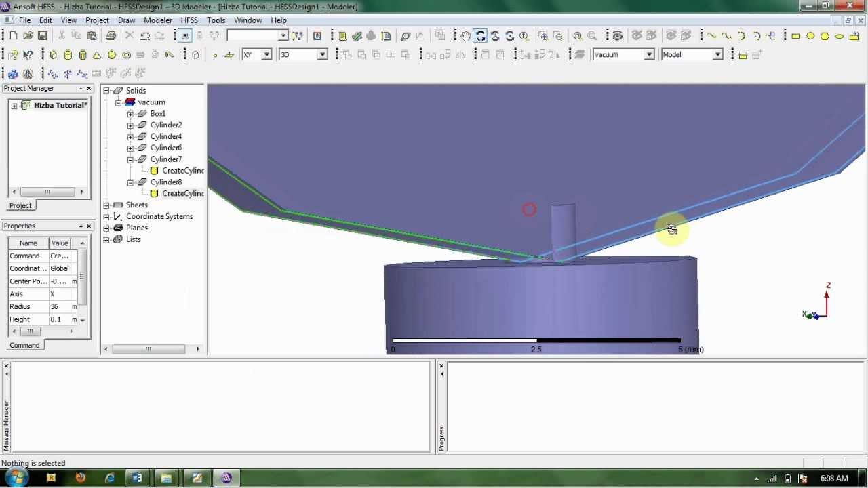Screen dimensions: 868x488
Task: Open the empty toolbar combo box
Action: 283,36
